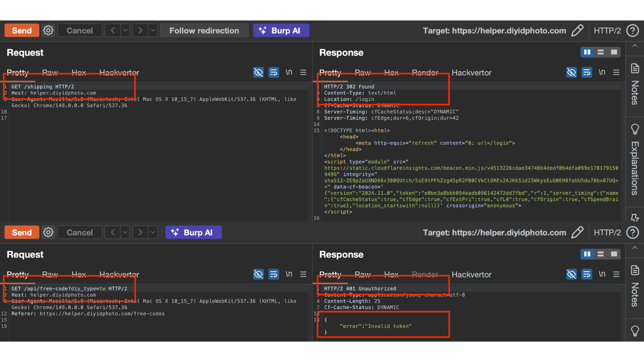Toggle non-printable characters in the /shipping request editor
The height and width of the screenshot is (362, 644).
tap(258, 72)
